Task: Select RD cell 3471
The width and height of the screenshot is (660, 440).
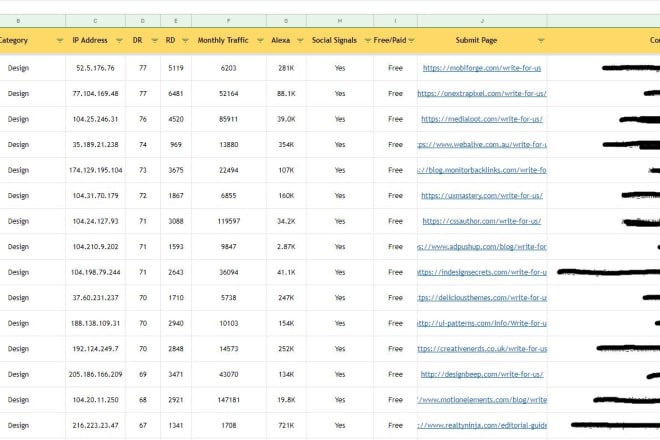Action: (x=176, y=374)
